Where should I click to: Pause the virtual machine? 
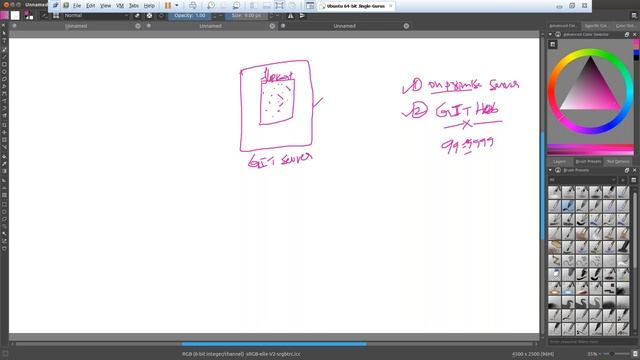click(168, 6)
